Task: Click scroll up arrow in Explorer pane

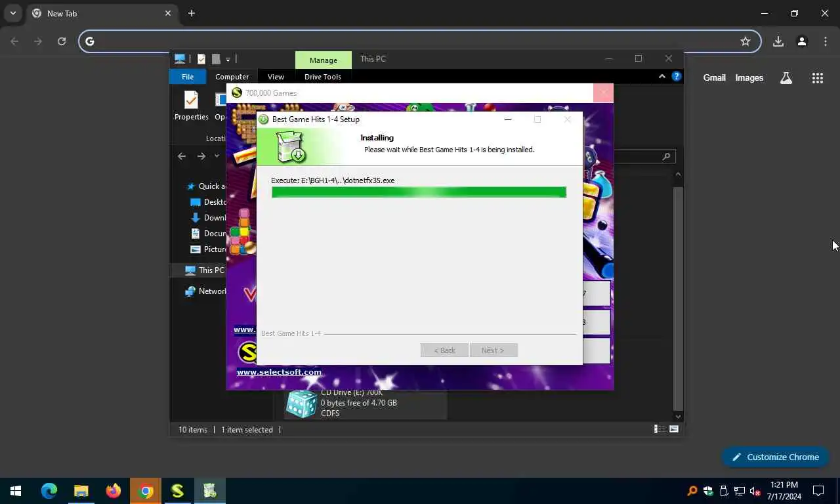Action: pos(678,174)
